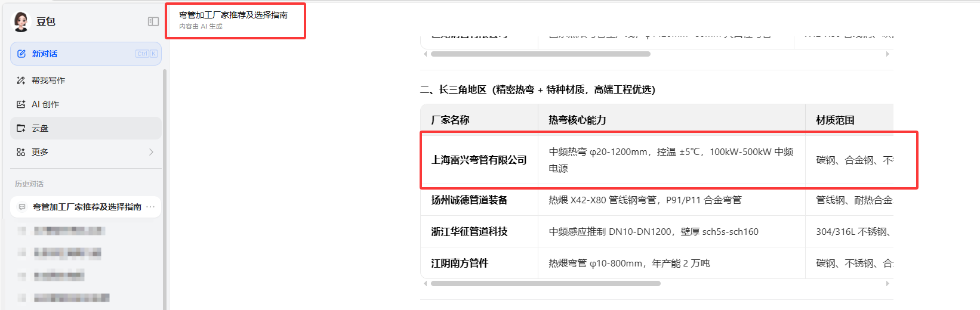
Task: Click the 内容由 AI 生成 notice
Action: tap(201, 27)
